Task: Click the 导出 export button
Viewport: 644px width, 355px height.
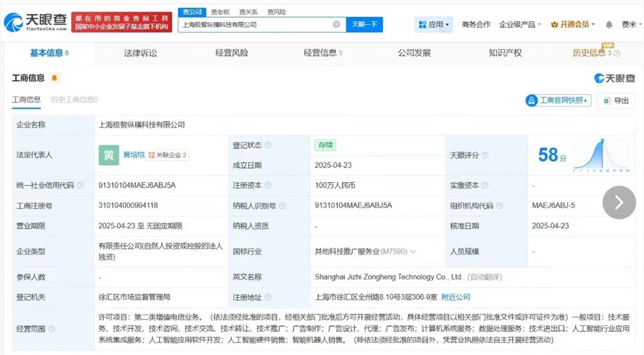Action: 616,101
